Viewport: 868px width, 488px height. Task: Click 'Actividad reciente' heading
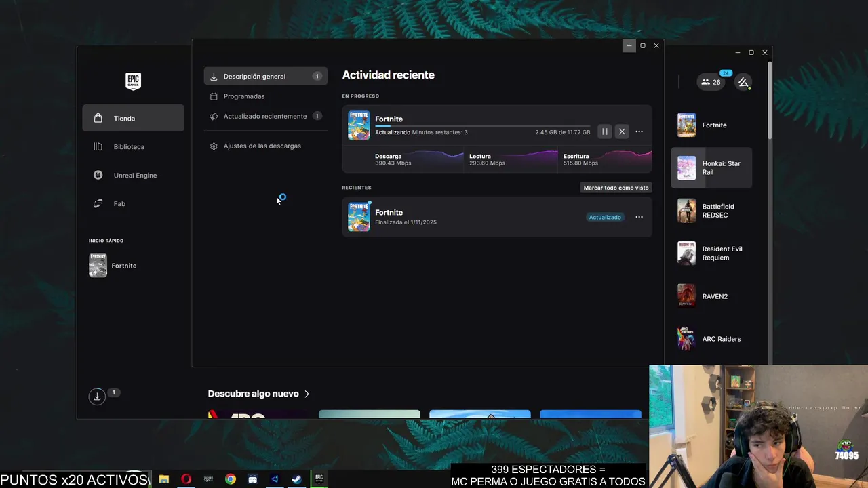pos(389,75)
